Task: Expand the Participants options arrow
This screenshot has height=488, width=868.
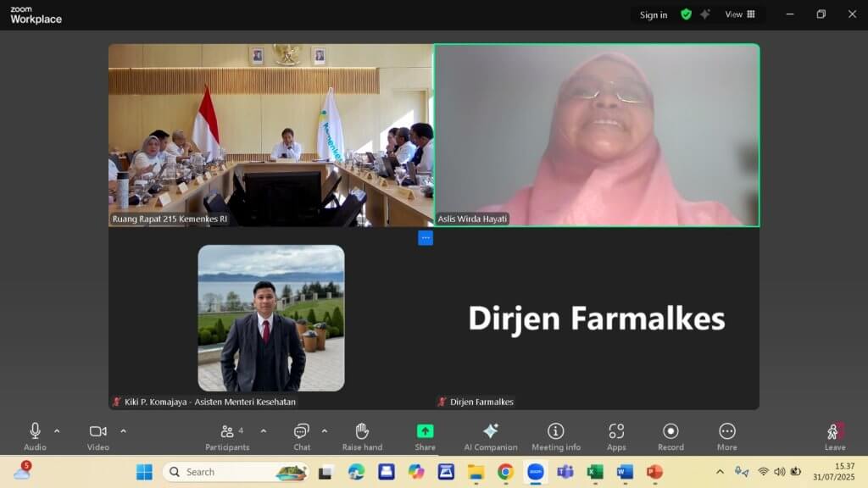Action: click(263, 430)
